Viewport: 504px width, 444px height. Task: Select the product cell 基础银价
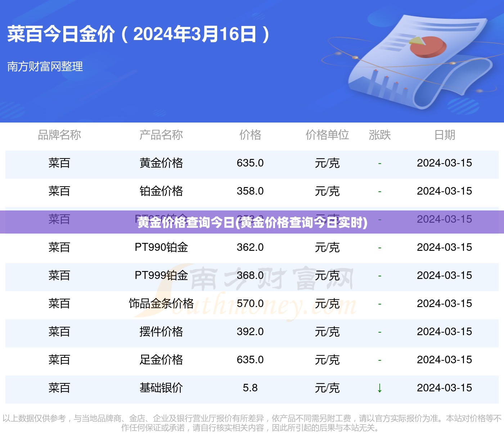(161, 388)
